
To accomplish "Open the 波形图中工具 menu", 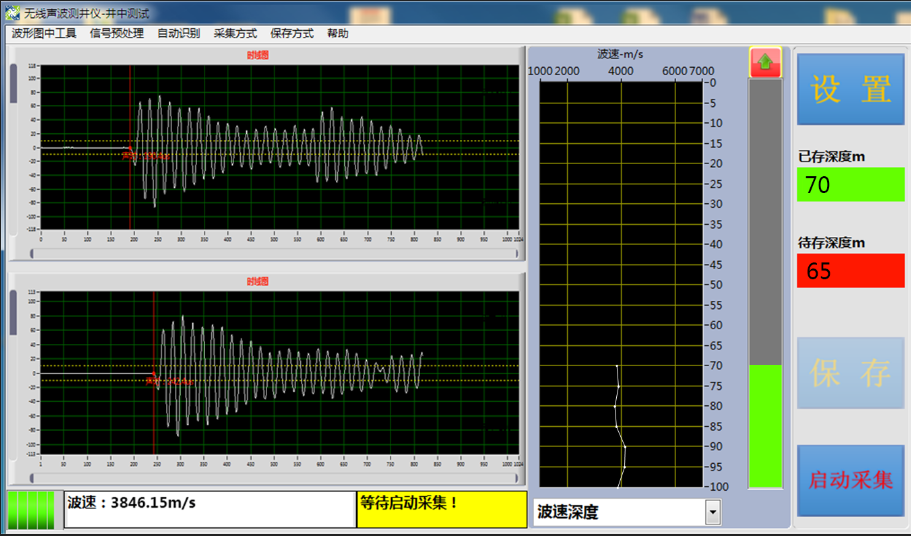I will pyautogui.click(x=43, y=33).
